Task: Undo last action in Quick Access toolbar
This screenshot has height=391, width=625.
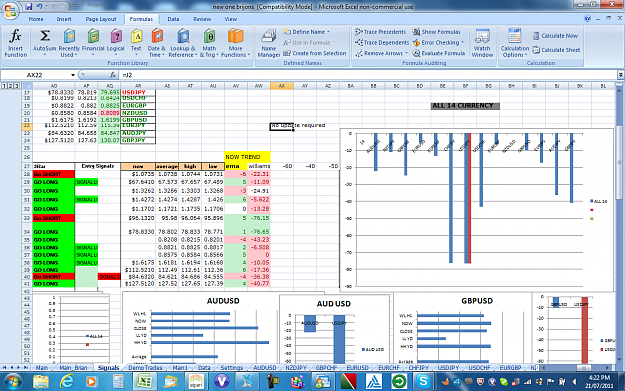Action: pos(39,6)
